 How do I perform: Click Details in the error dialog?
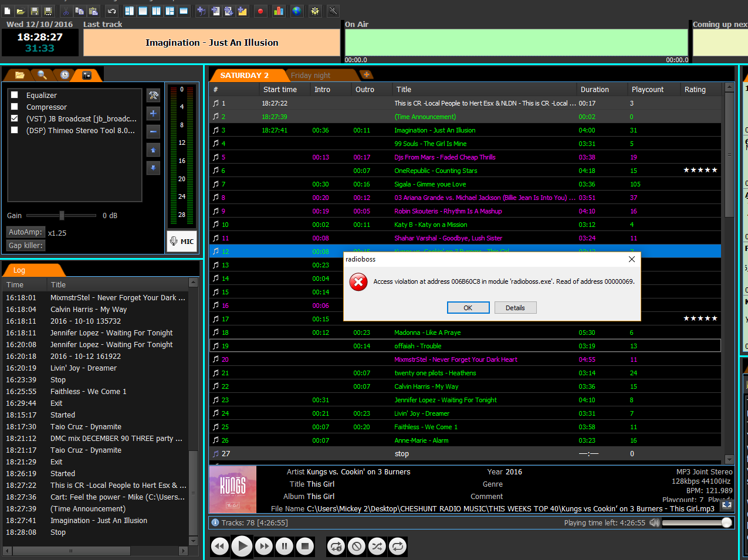click(515, 308)
